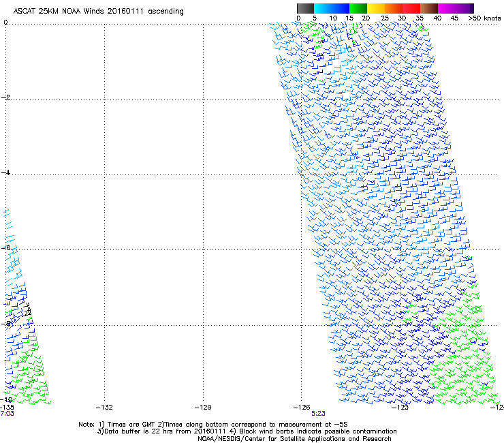Click the "-8" latitude axis label
The height and width of the screenshot is (443, 504).
[x=5, y=323]
